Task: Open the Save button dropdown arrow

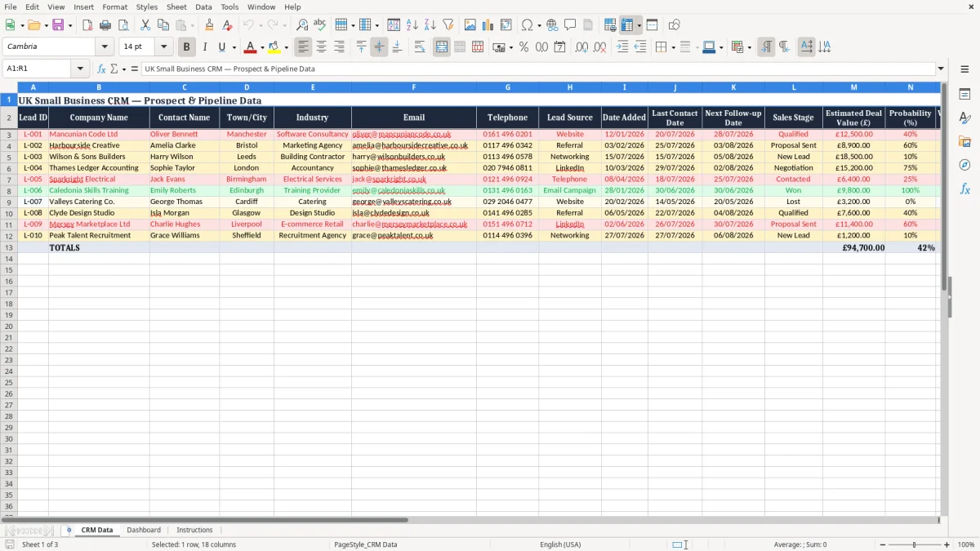Action: (x=70, y=25)
